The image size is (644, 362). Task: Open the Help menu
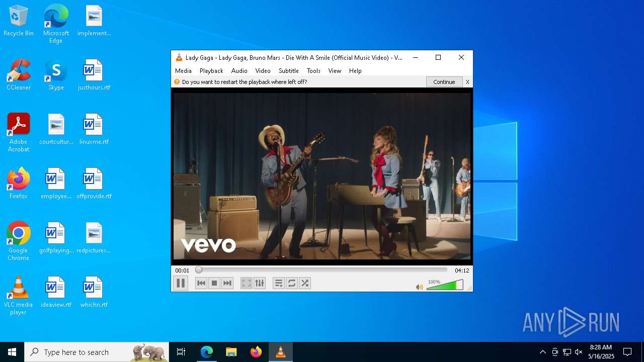coord(355,71)
